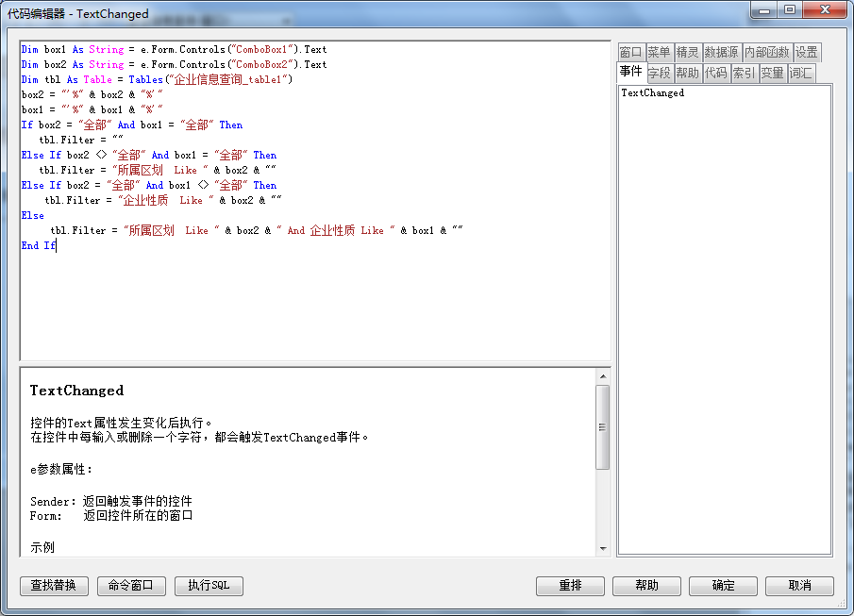Open the 命令窗口 button
The image size is (854, 616).
tap(131, 586)
